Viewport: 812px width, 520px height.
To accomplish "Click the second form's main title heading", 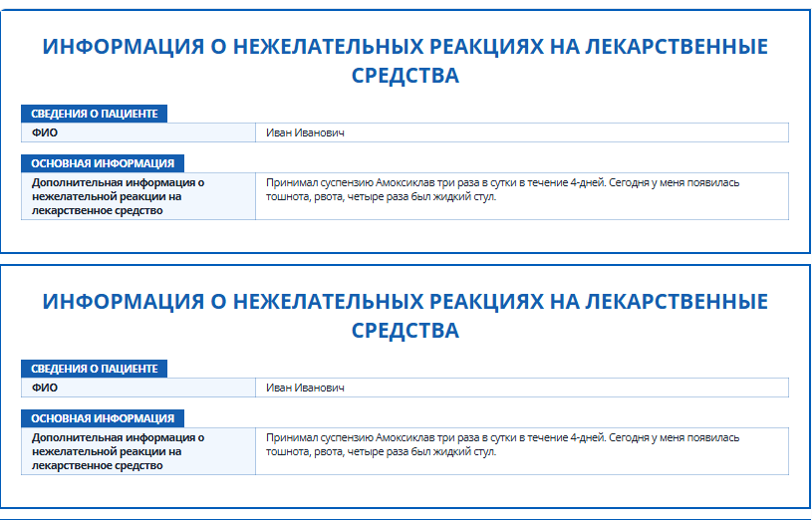I will click(x=405, y=316).
